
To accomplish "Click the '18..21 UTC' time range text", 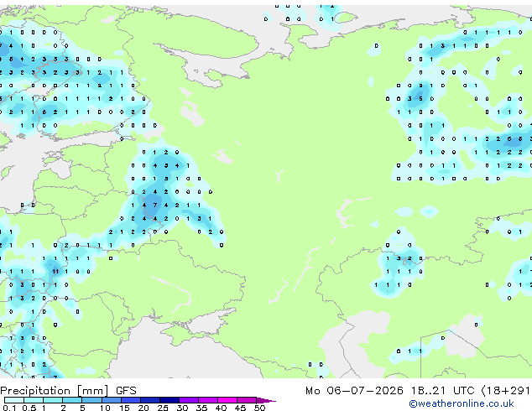I will (442, 391).
